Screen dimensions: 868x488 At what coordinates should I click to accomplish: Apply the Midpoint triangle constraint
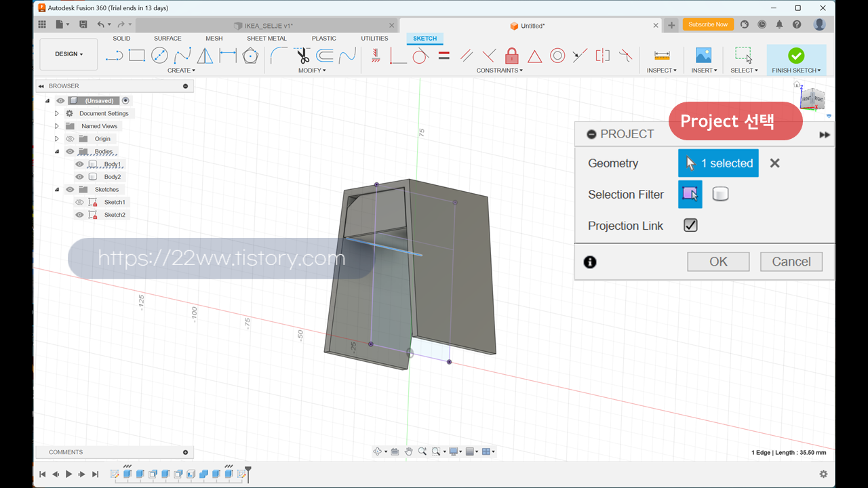click(535, 56)
